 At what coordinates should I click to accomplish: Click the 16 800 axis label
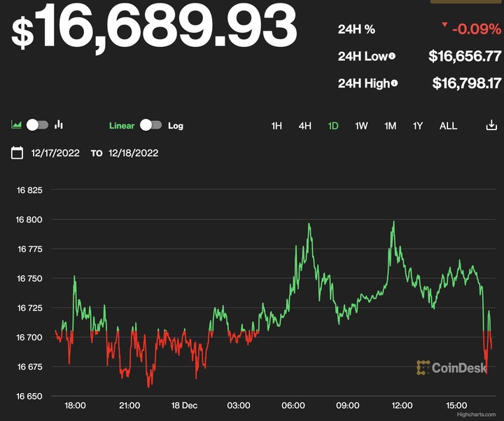click(29, 220)
